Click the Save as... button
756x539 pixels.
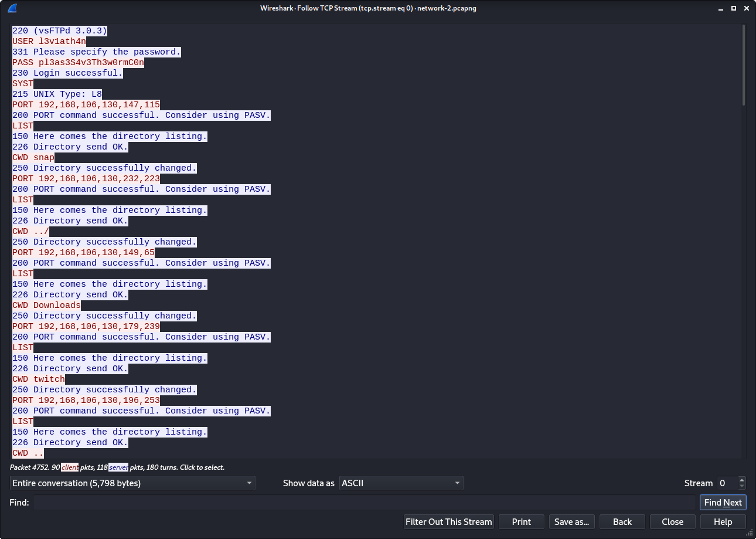coord(571,522)
